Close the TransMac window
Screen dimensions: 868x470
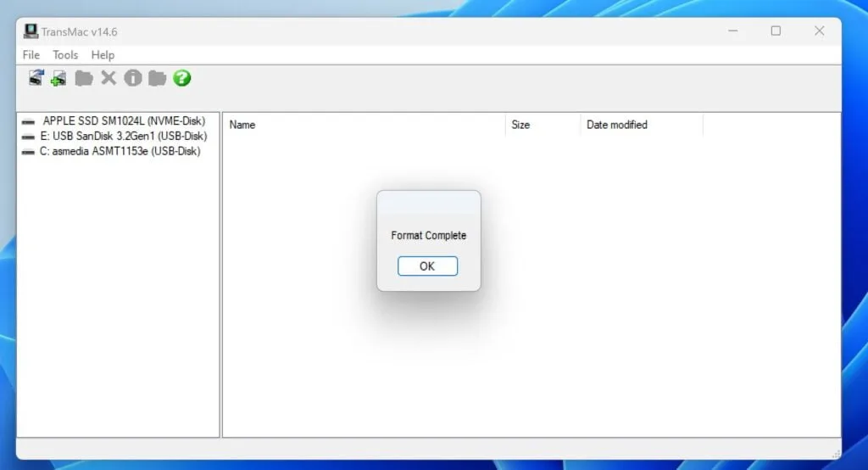click(820, 31)
